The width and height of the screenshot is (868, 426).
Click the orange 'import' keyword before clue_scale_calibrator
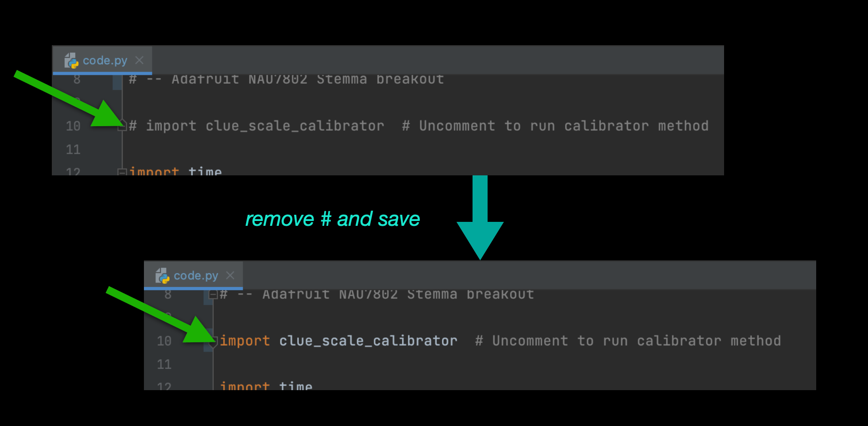[245, 341]
